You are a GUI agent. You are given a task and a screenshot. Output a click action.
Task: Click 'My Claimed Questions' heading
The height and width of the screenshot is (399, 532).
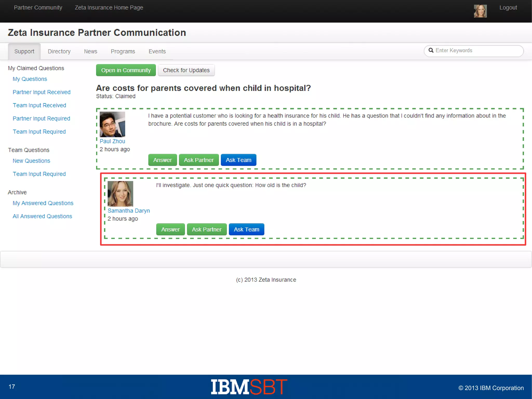[36, 68]
